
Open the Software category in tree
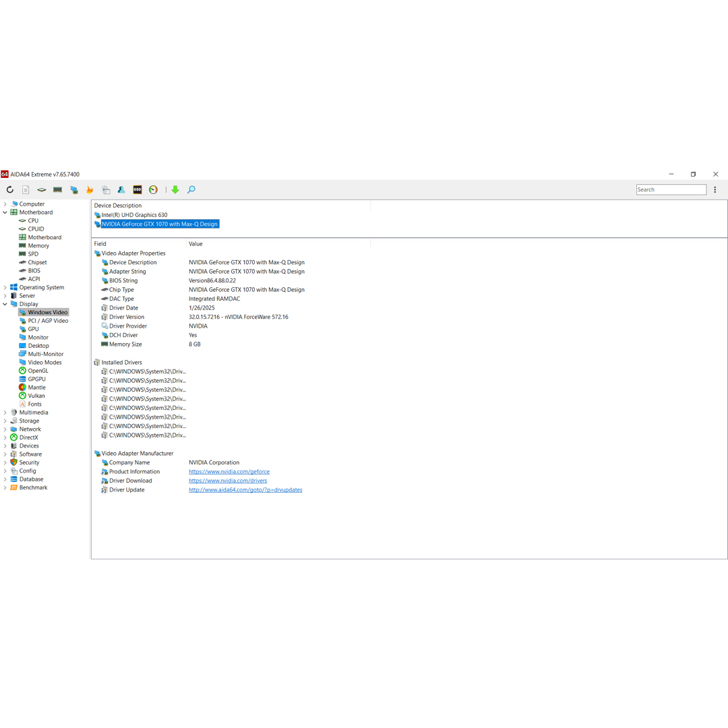point(30,454)
